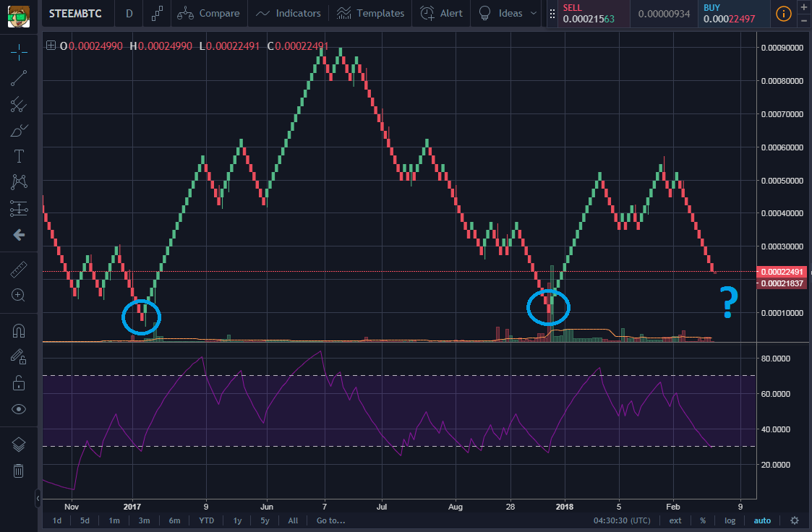Click the spread value 0.00000934

coord(664,14)
